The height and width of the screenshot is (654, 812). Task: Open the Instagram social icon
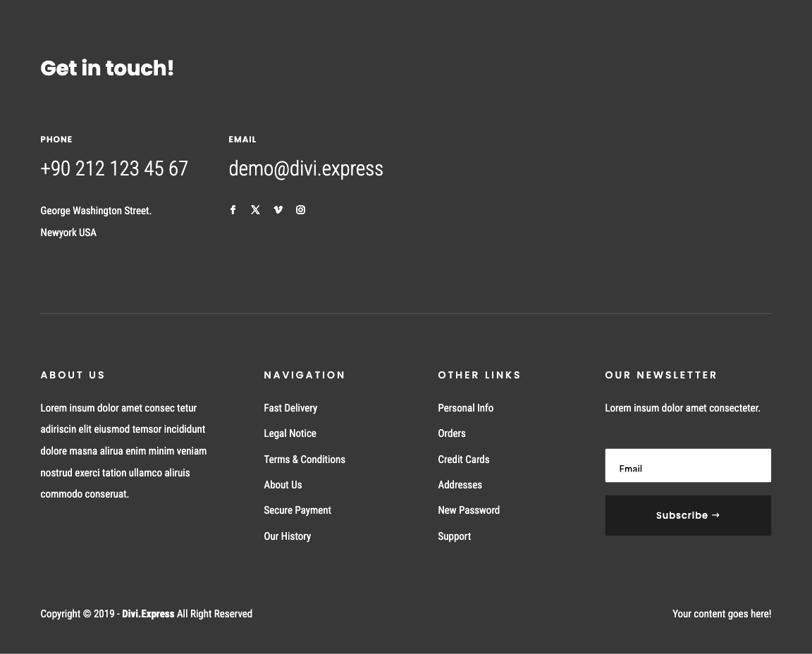[x=300, y=210]
